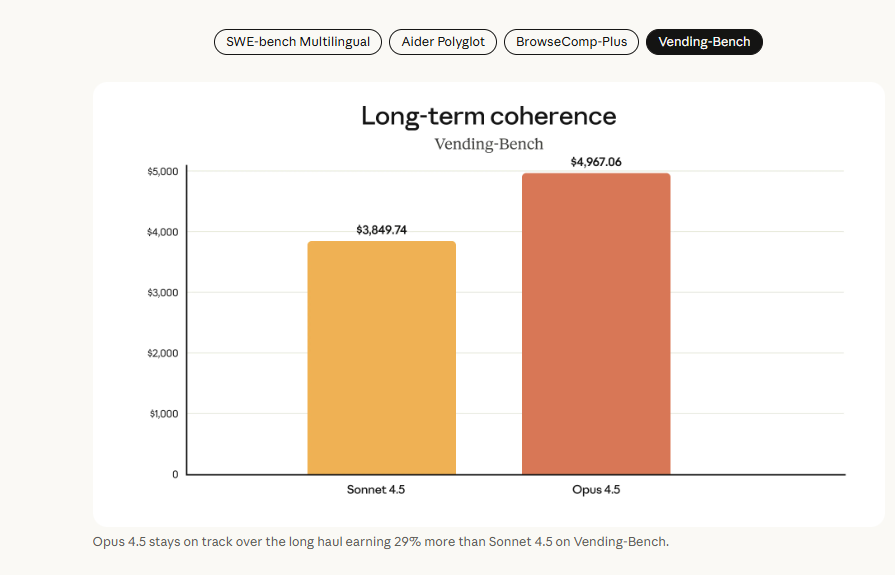Screen dimensions: 895x575
Task: Click the $4,000 y-axis label
Action: click(x=162, y=232)
